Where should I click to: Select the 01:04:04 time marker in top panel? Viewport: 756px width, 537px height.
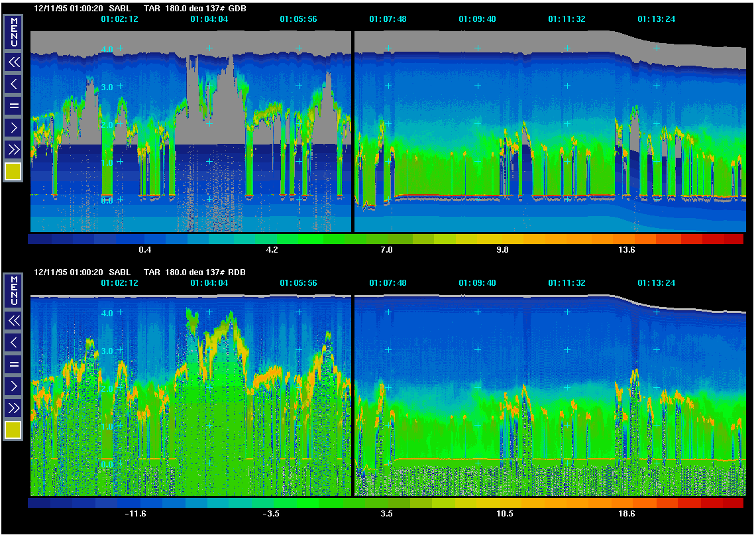click(x=209, y=19)
